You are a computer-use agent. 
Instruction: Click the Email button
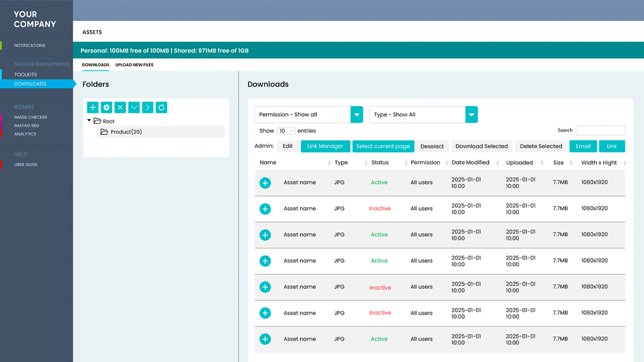[583, 146]
